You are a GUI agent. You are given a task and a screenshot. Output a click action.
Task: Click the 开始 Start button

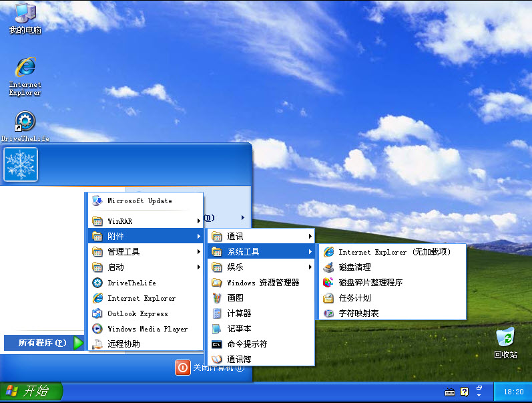31,391
